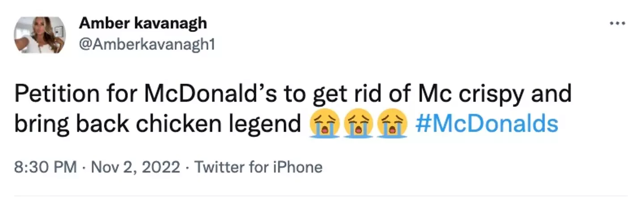The width and height of the screenshot is (644, 197).
Task: Open the Amber kavanagh display name link
Action: point(143,24)
